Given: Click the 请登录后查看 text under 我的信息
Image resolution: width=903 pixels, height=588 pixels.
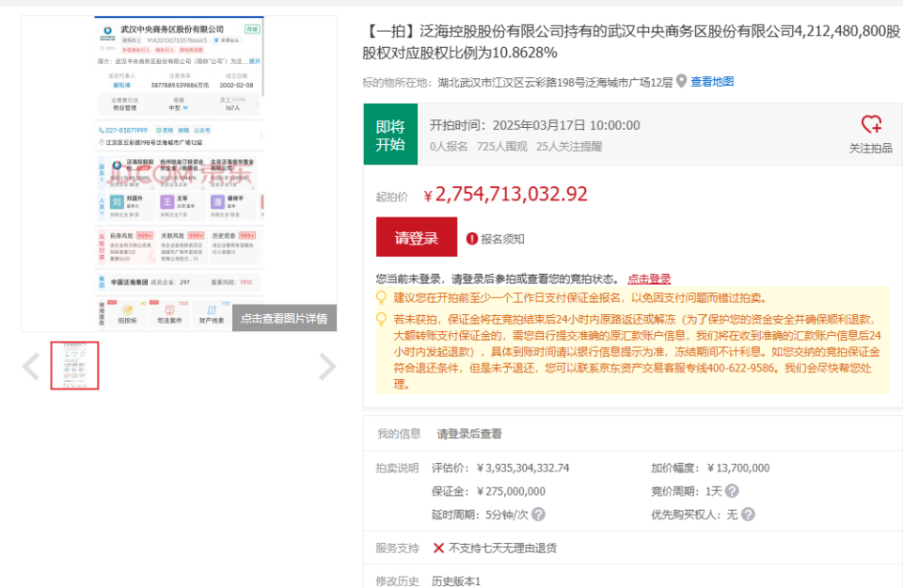Looking at the screenshot, I should [x=469, y=434].
